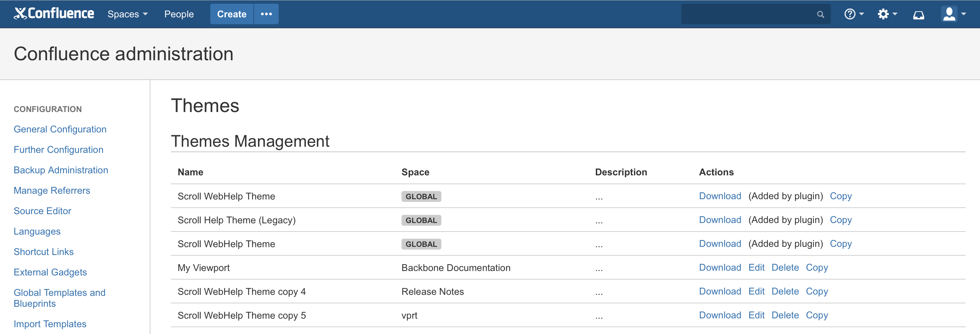Click the Create button
Image resolution: width=980 pixels, height=334 pixels.
[x=231, y=14]
